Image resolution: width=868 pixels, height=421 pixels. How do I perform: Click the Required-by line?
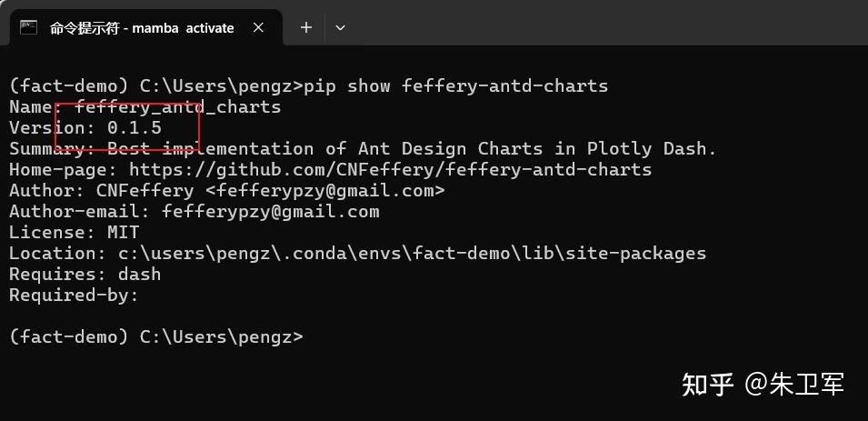point(74,295)
